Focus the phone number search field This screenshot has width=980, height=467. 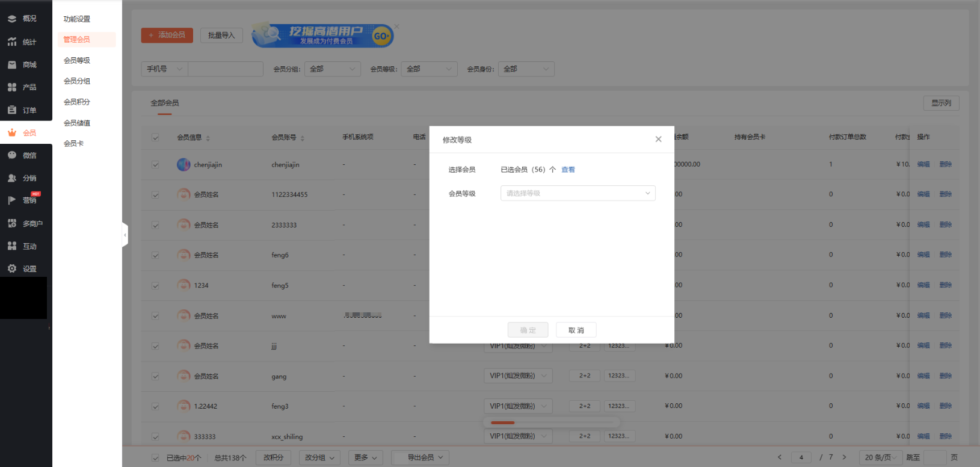coord(226,69)
